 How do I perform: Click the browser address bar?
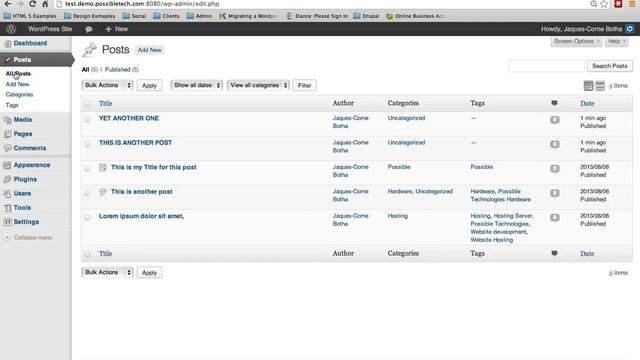point(322,4)
